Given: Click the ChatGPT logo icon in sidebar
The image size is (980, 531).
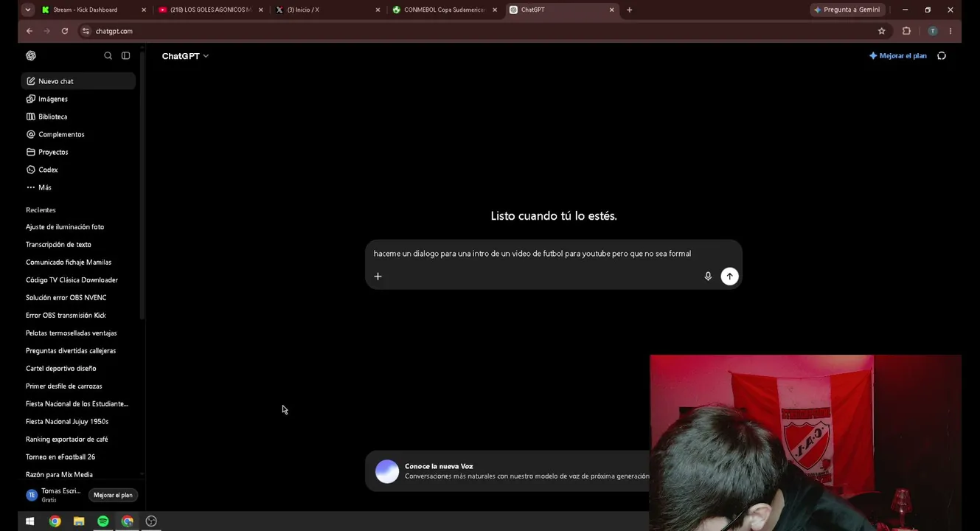Looking at the screenshot, I should [x=31, y=55].
